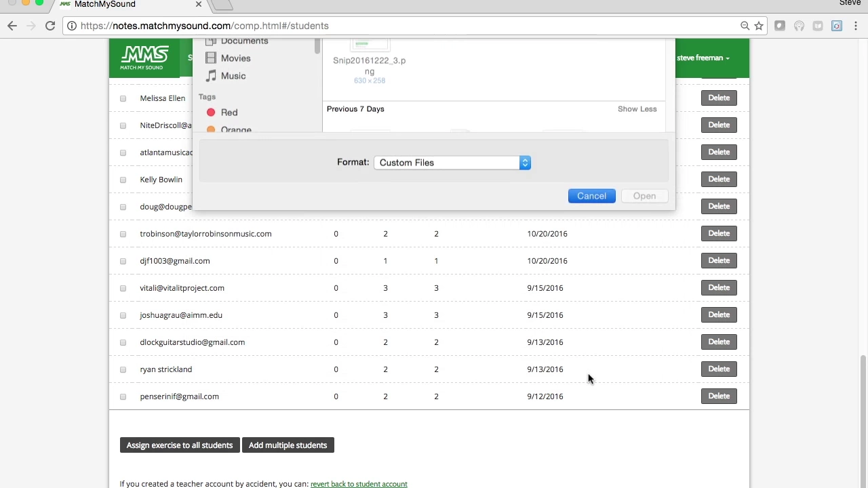
Task: Click the penserinif@gmail.com student name
Action: click(179, 396)
